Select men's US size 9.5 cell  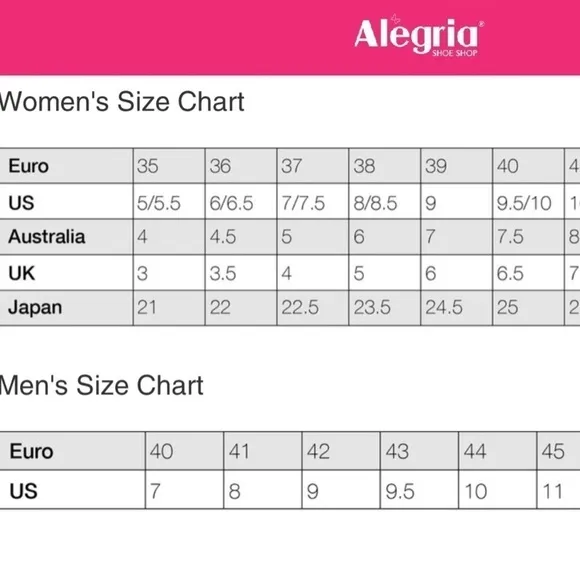[x=419, y=490]
